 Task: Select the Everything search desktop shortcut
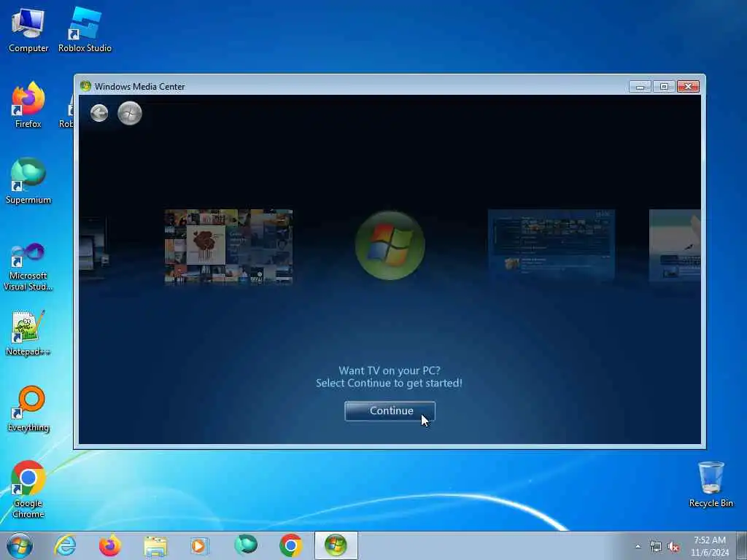pyautogui.click(x=28, y=409)
